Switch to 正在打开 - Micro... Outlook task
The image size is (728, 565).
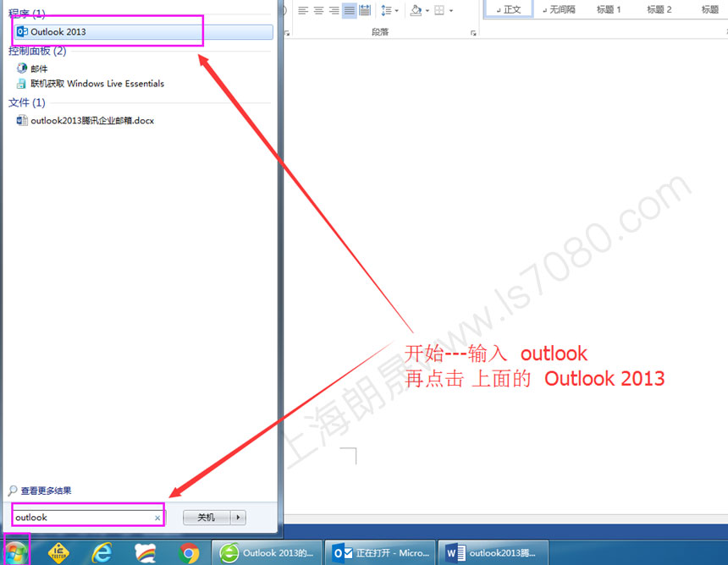click(380, 553)
